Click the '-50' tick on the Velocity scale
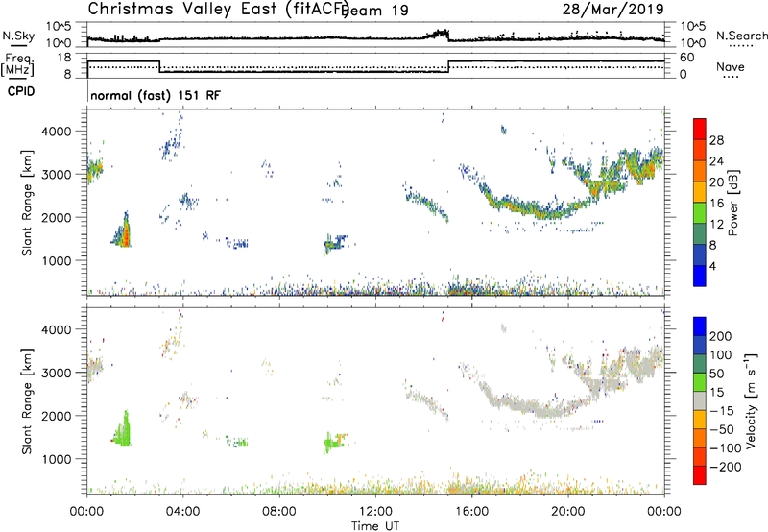The height and width of the screenshot is (532, 768). pyautogui.click(x=722, y=429)
